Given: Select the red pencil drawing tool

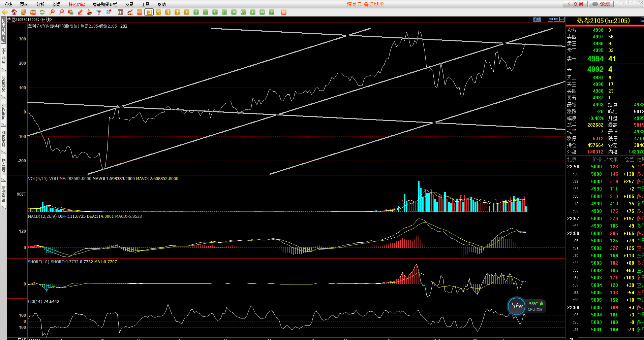Looking at the screenshot, I should pyautogui.click(x=80, y=12).
